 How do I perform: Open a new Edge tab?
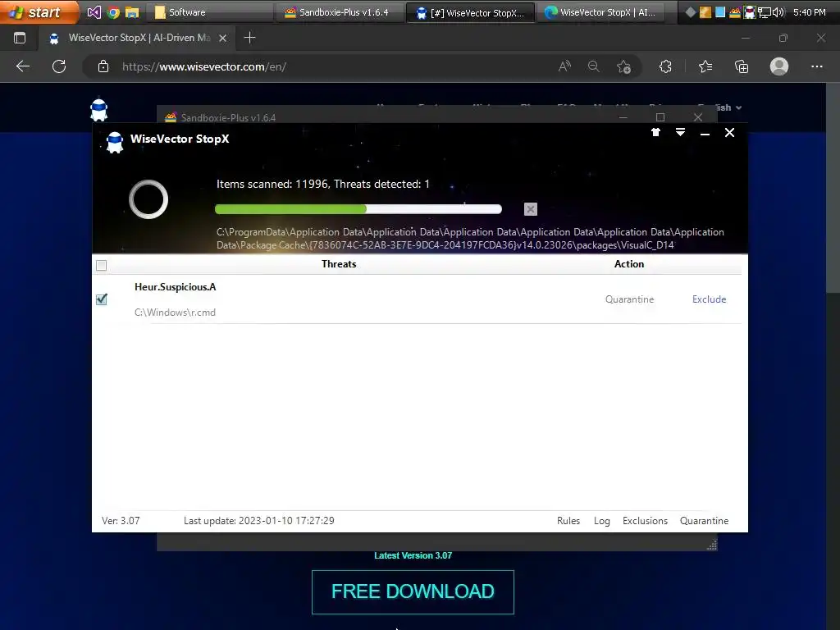249,38
